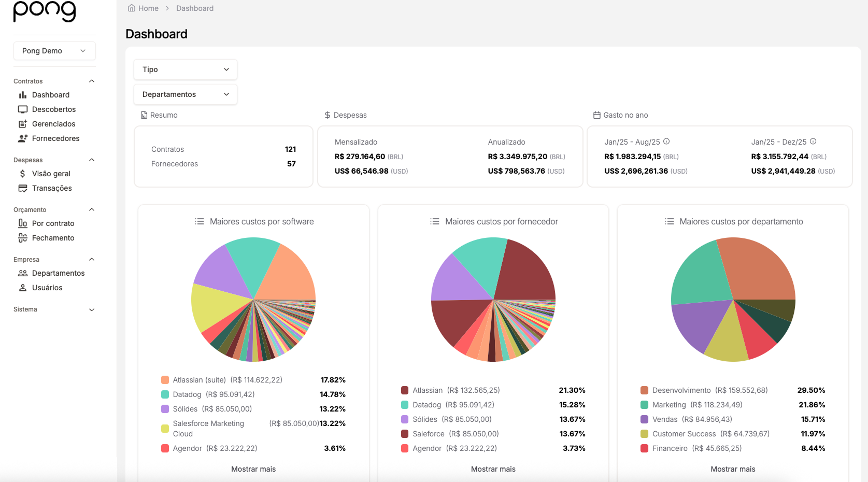Click the Home breadcrumb house icon
The width and height of the screenshot is (868, 482).
pyautogui.click(x=132, y=8)
